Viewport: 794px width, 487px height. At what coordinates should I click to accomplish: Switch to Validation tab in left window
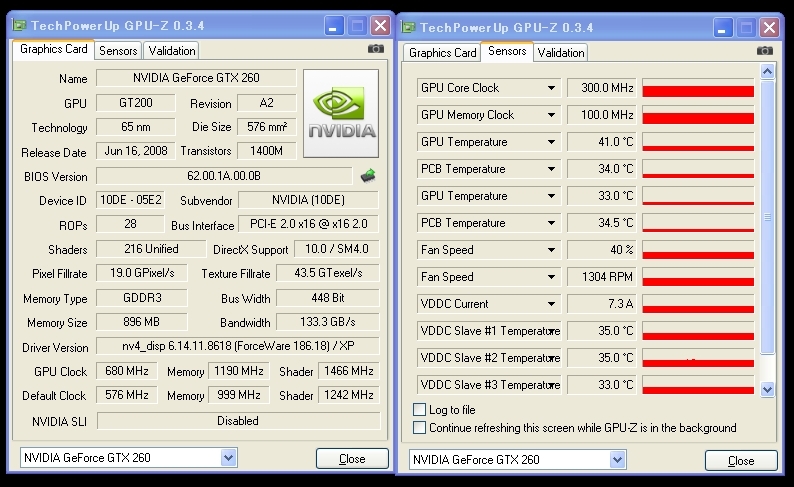pyautogui.click(x=172, y=51)
